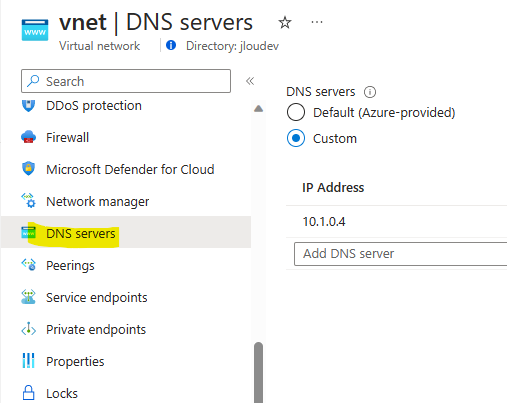Click the Directory: jloudev text
507x403 pixels.
[232, 46]
